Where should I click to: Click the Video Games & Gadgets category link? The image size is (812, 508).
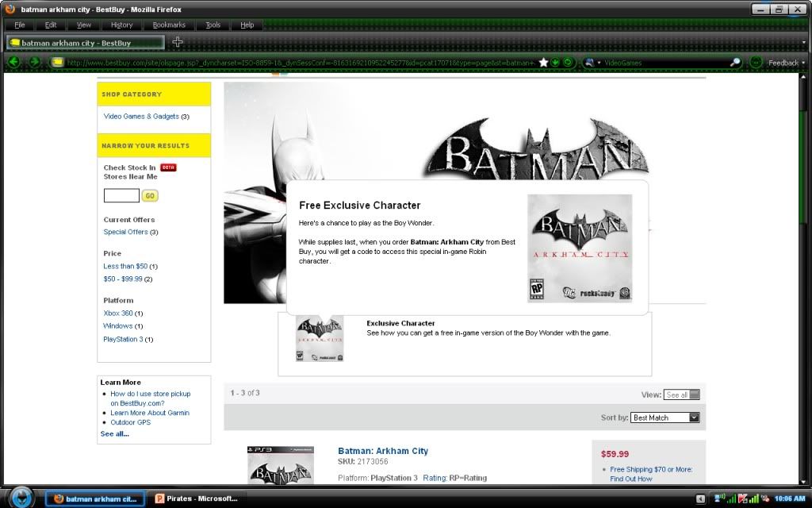click(x=141, y=117)
